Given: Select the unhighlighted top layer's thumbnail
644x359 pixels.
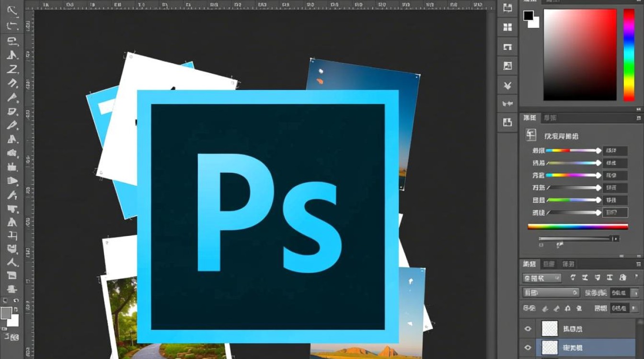Looking at the screenshot, I should pyautogui.click(x=550, y=328).
